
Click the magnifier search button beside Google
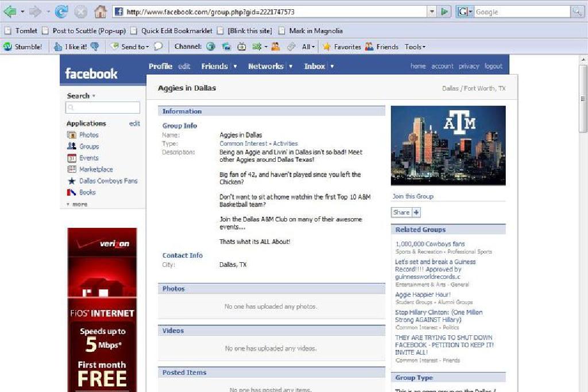click(x=577, y=11)
